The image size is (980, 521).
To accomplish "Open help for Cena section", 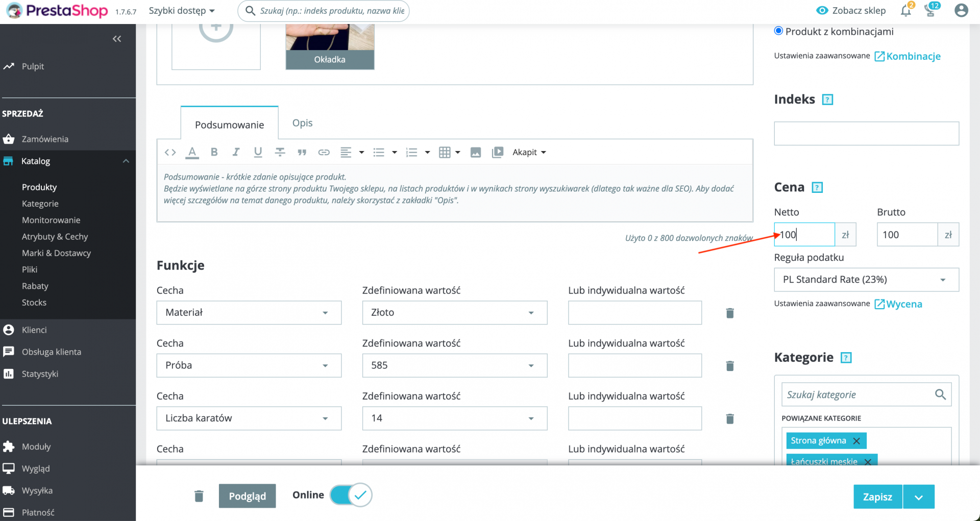I will coord(817,187).
